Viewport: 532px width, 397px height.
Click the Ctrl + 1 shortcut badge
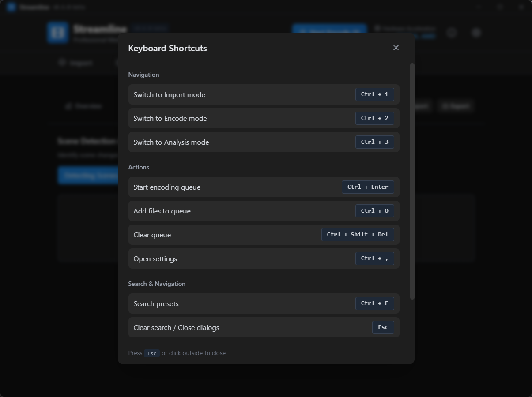(x=374, y=94)
